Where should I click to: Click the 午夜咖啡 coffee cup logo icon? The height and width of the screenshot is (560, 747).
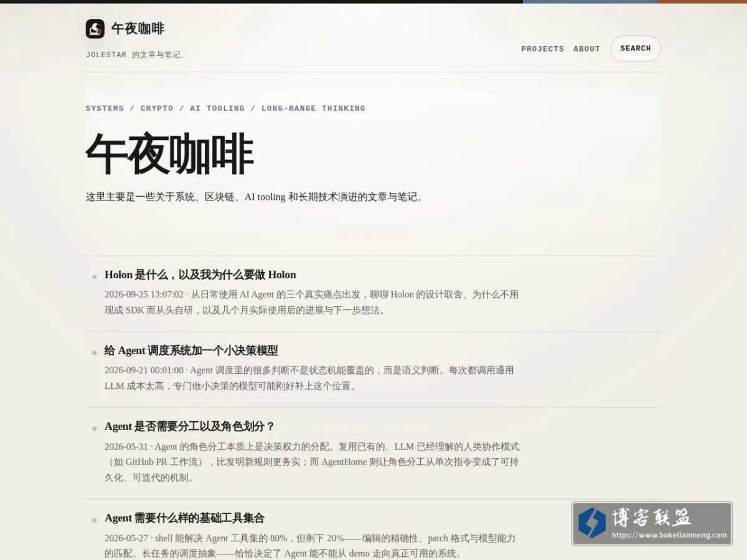pos(95,29)
